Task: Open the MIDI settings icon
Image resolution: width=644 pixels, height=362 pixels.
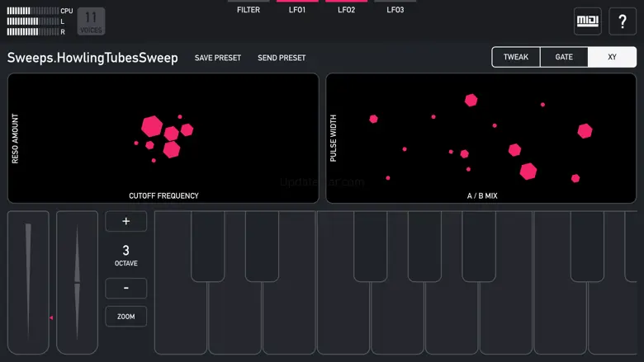Action: pos(587,21)
